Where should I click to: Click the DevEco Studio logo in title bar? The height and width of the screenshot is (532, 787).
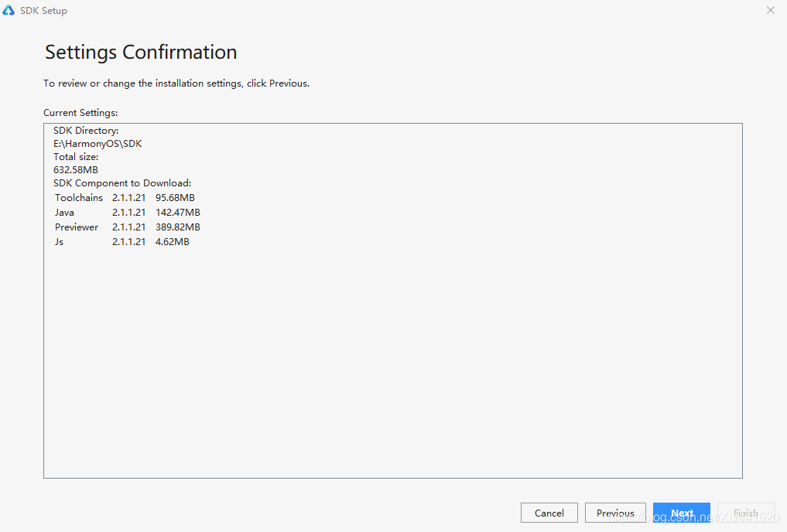pyautogui.click(x=9, y=10)
